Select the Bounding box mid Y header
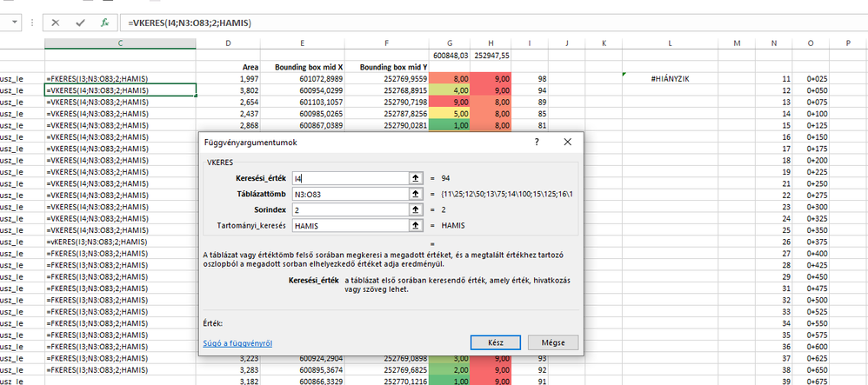 click(387, 67)
